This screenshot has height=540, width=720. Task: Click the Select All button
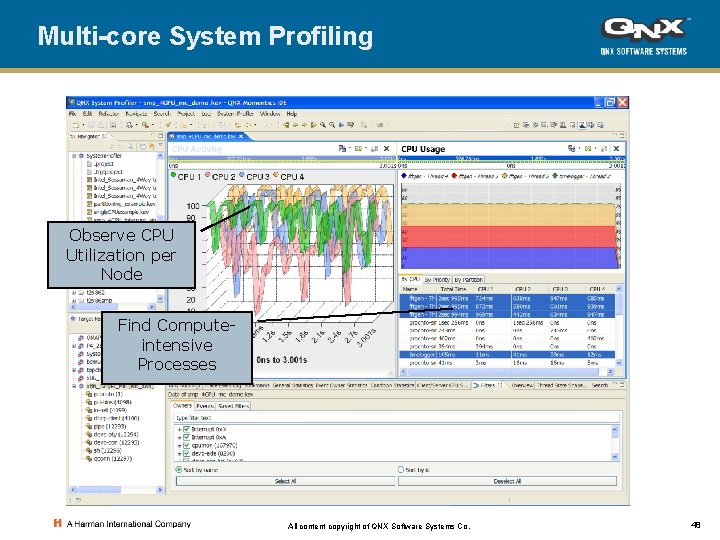pos(285,481)
